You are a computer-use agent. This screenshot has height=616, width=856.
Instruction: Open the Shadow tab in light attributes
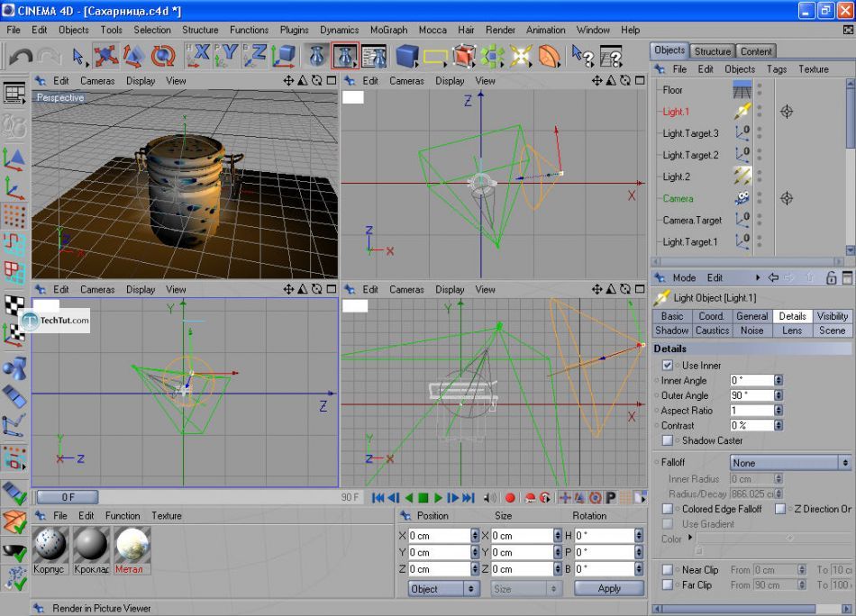[671, 331]
